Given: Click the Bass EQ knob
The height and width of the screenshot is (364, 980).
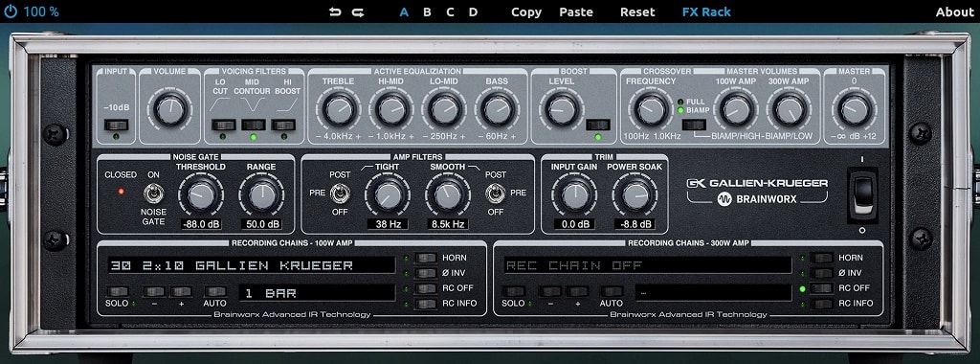Looking at the screenshot, I should 498,110.
